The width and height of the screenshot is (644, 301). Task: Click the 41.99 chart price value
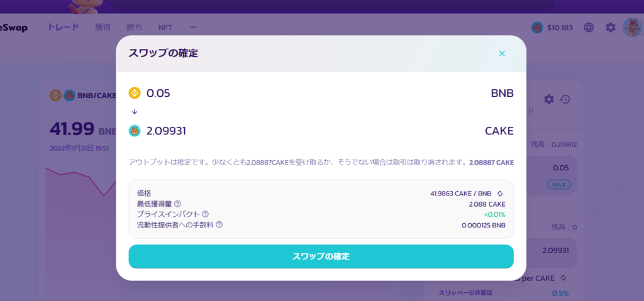(x=72, y=129)
